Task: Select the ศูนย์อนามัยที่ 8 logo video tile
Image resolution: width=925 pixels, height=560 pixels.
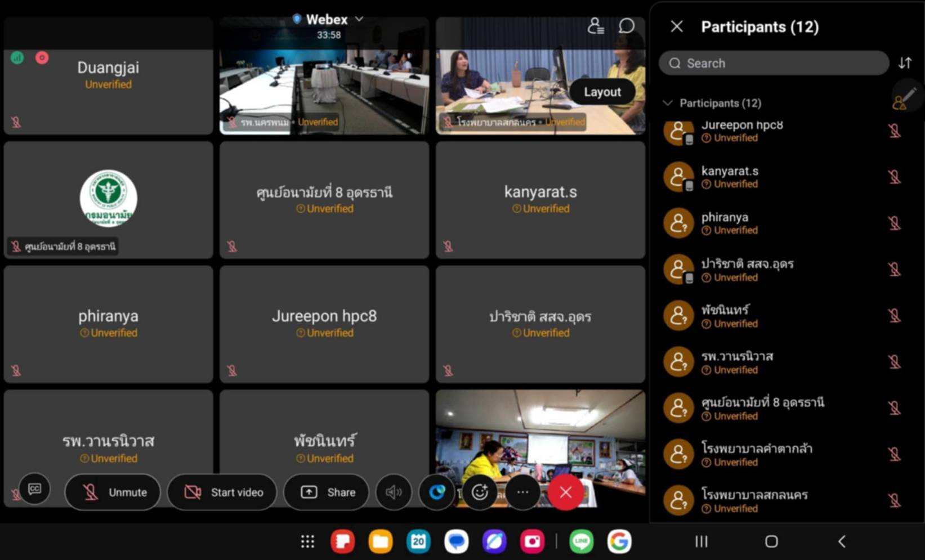Action: tap(108, 200)
